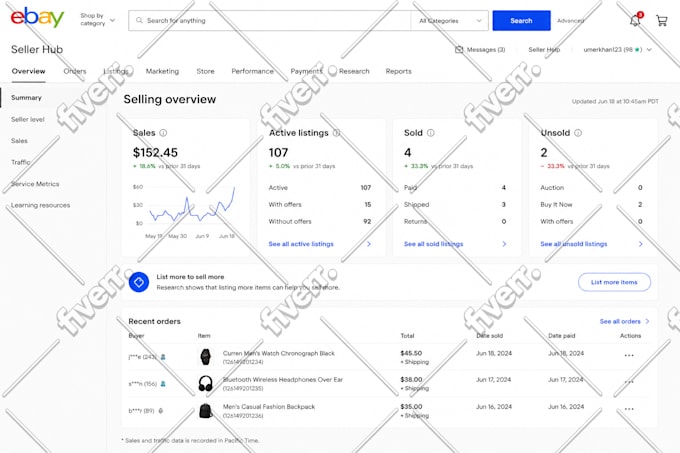The image size is (680, 453).
Task: Show info for Sold card
Action: pyautogui.click(x=430, y=133)
